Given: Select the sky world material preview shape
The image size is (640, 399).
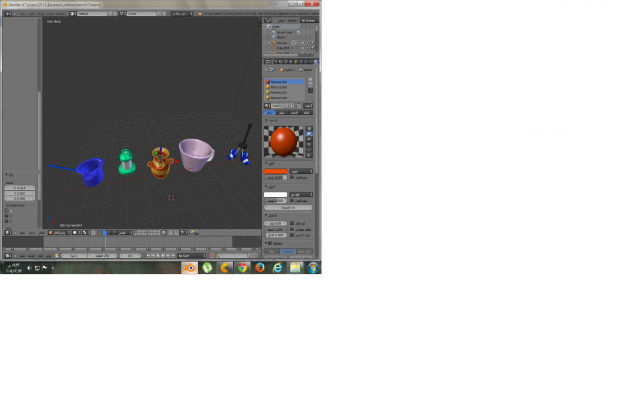Looking at the screenshot, I should (x=309, y=155).
